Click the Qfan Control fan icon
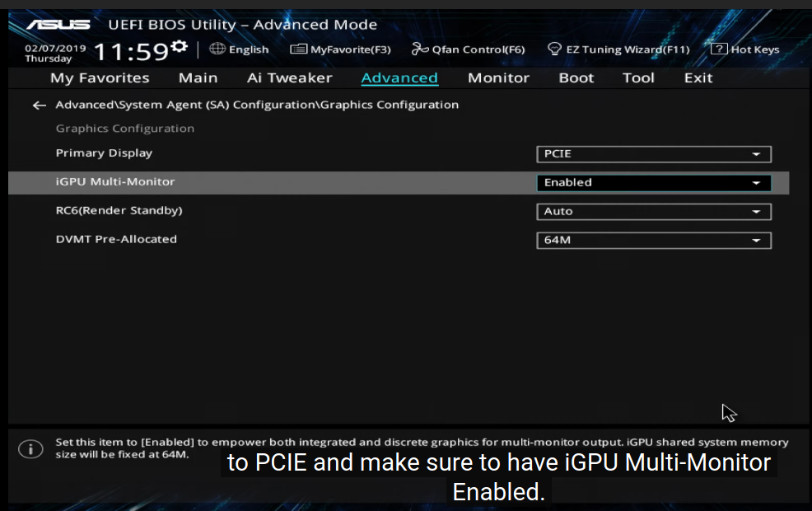 coord(419,49)
